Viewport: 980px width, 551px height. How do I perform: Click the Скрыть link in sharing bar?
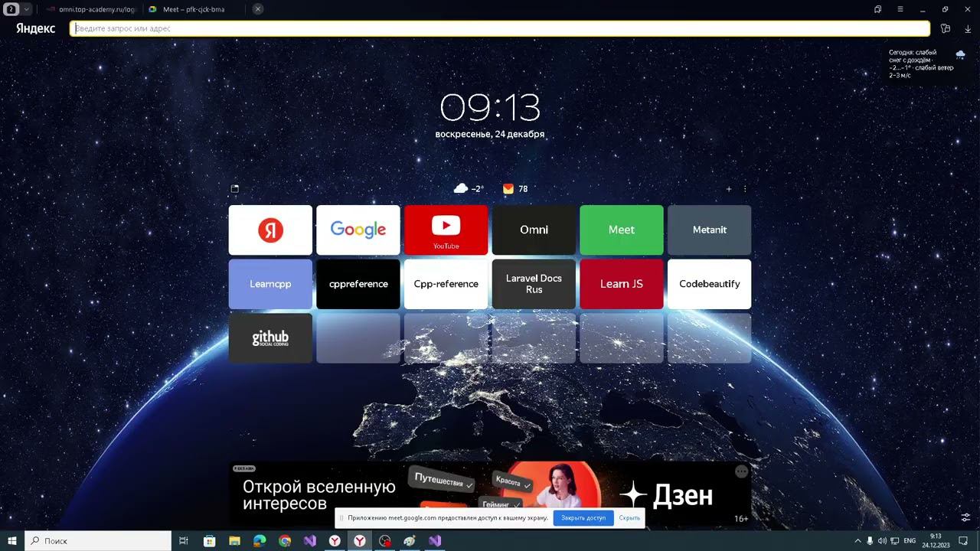[x=629, y=518]
